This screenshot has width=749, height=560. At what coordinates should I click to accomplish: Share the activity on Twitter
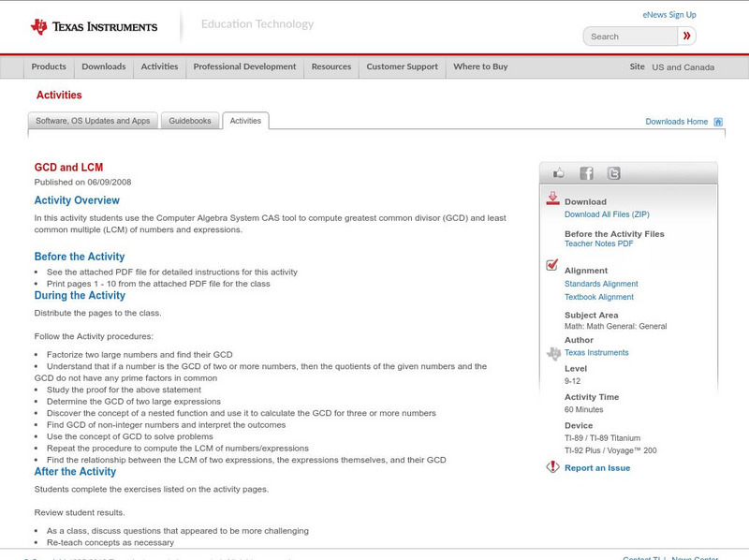613,173
